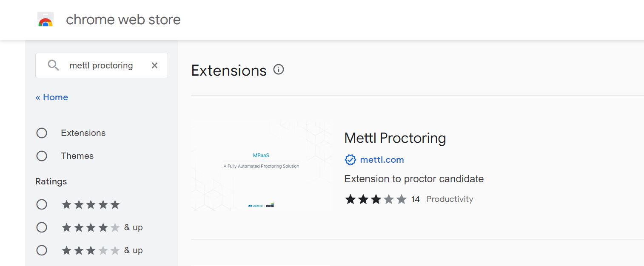644x266 pixels.
Task: Click inside the mettl proctoring search box
Action: (101, 65)
